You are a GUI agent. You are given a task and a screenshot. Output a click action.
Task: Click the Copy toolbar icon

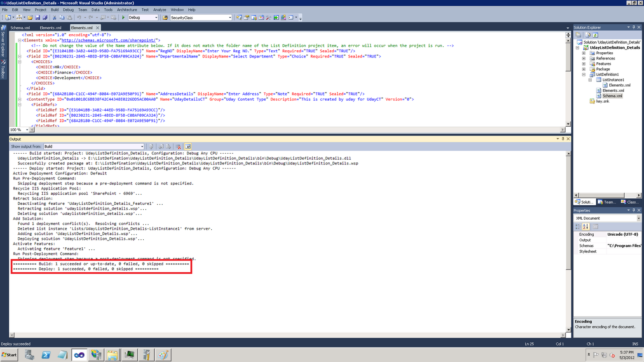(x=62, y=18)
